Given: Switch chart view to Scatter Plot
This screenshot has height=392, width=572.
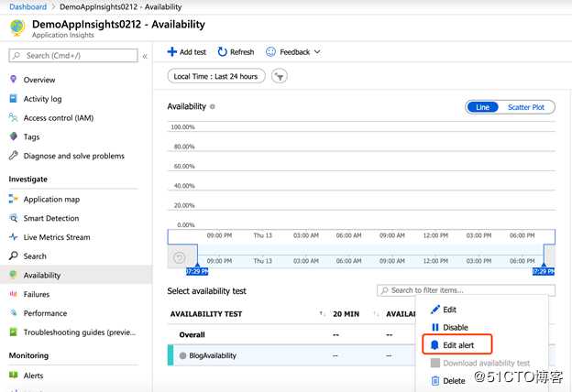Looking at the screenshot, I should pyautogui.click(x=525, y=107).
